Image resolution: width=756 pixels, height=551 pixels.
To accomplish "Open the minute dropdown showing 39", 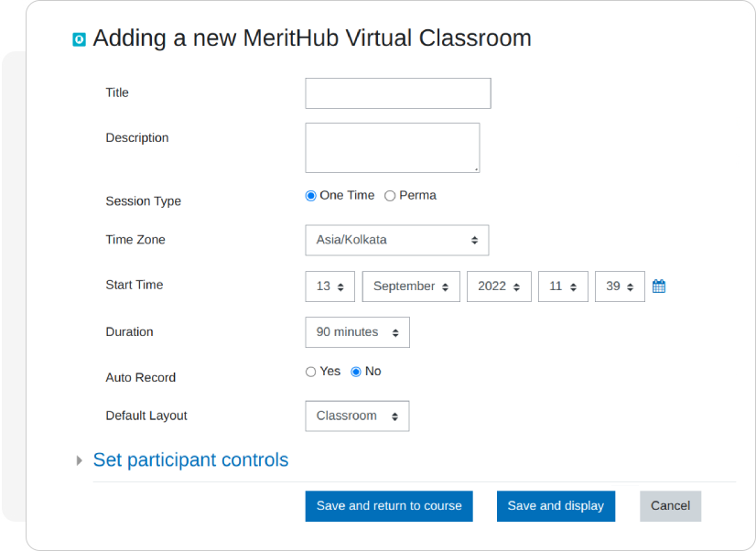I will pos(620,286).
